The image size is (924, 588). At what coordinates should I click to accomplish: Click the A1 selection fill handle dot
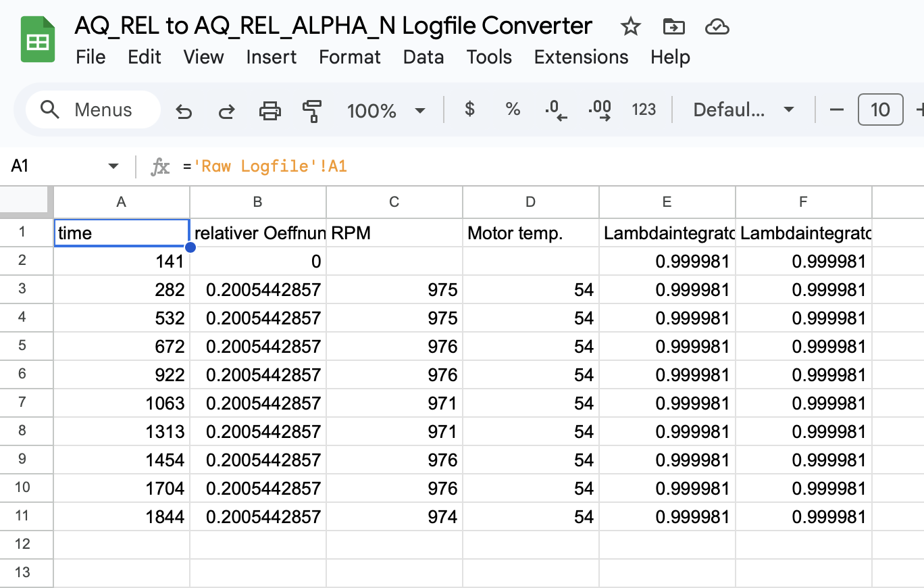190,247
